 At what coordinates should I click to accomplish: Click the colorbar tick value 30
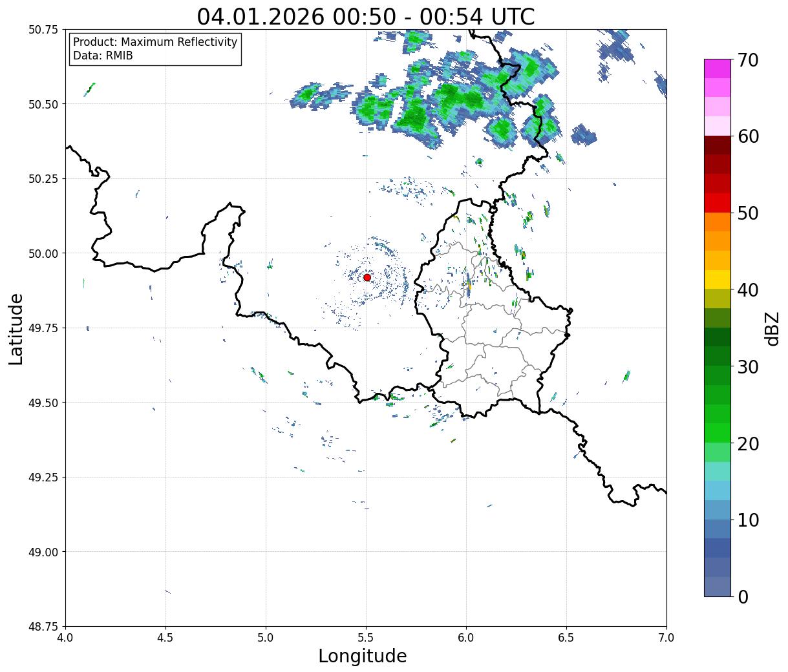pos(747,366)
